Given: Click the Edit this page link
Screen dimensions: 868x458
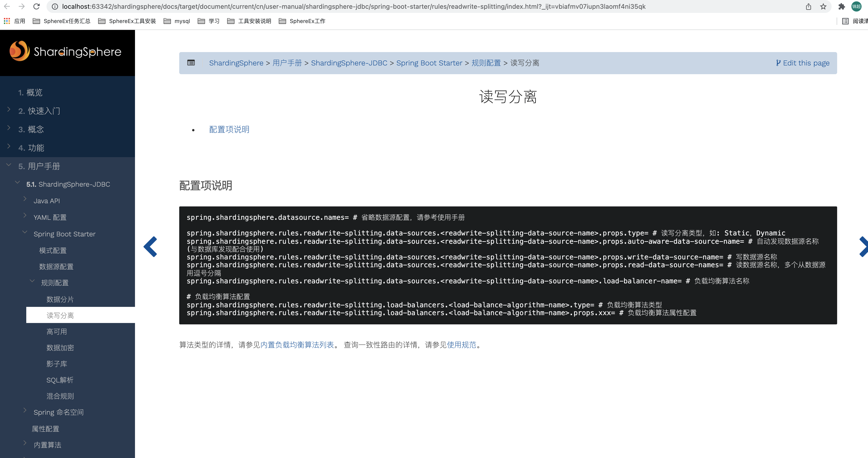Looking at the screenshot, I should point(803,63).
